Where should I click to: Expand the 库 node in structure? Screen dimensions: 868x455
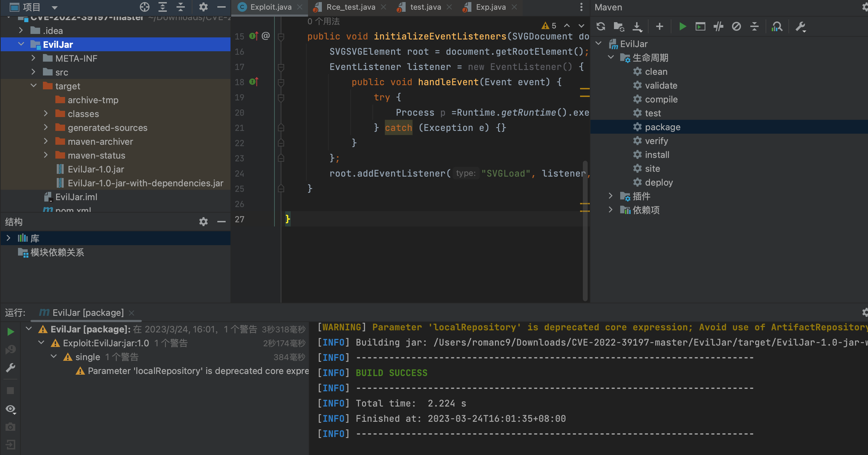coord(8,238)
